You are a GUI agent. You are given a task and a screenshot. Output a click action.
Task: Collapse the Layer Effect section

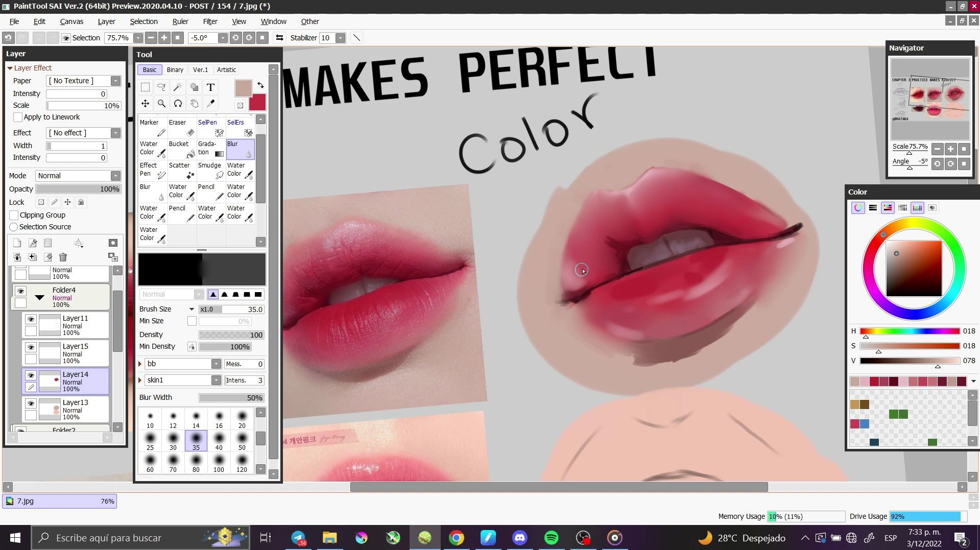(x=10, y=68)
